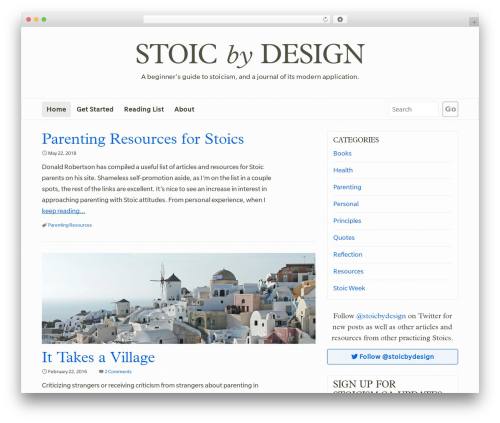The width and height of the screenshot is (500, 423).
Task: Select the Principles category
Action: click(x=347, y=221)
